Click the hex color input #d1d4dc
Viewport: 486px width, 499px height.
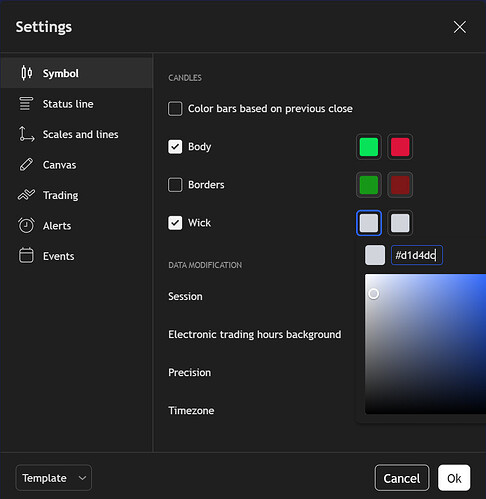coord(417,255)
